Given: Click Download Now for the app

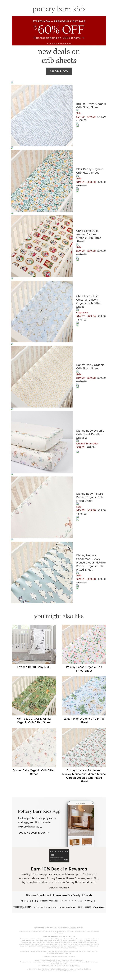Looking at the screenshot, I should (x=34, y=833).
